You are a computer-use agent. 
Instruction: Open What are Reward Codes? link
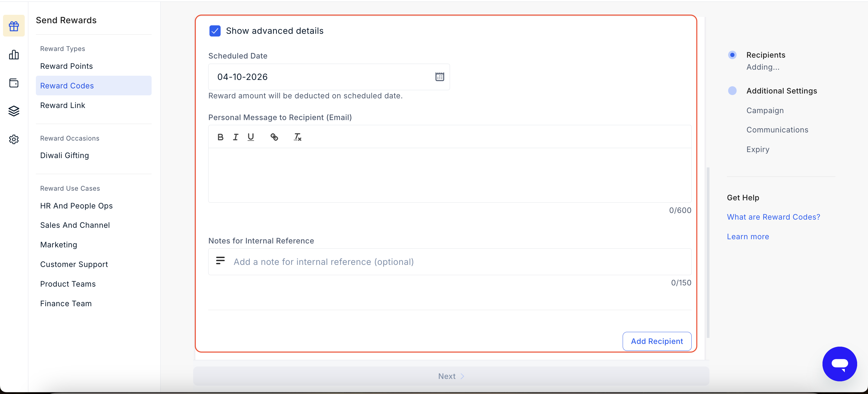[773, 217]
